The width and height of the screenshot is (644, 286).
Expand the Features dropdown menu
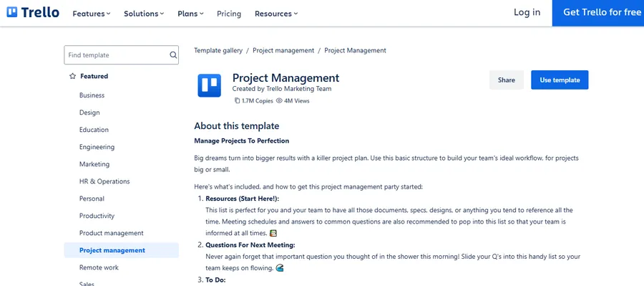pos(92,14)
